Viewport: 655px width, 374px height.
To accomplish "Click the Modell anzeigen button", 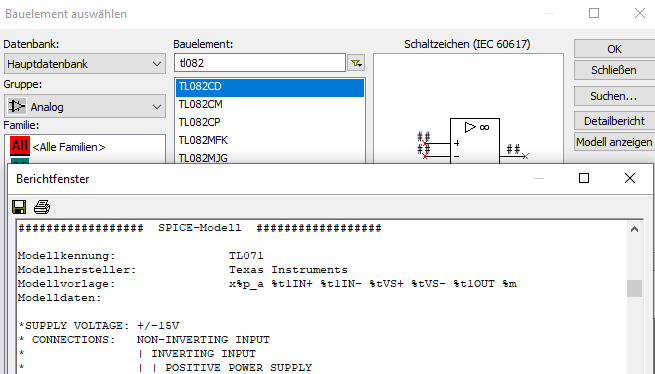I will point(614,142).
